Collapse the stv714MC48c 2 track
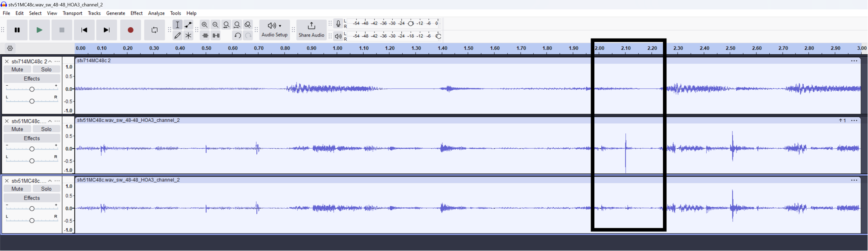The width and height of the screenshot is (868, 251). tap(50, 61)
